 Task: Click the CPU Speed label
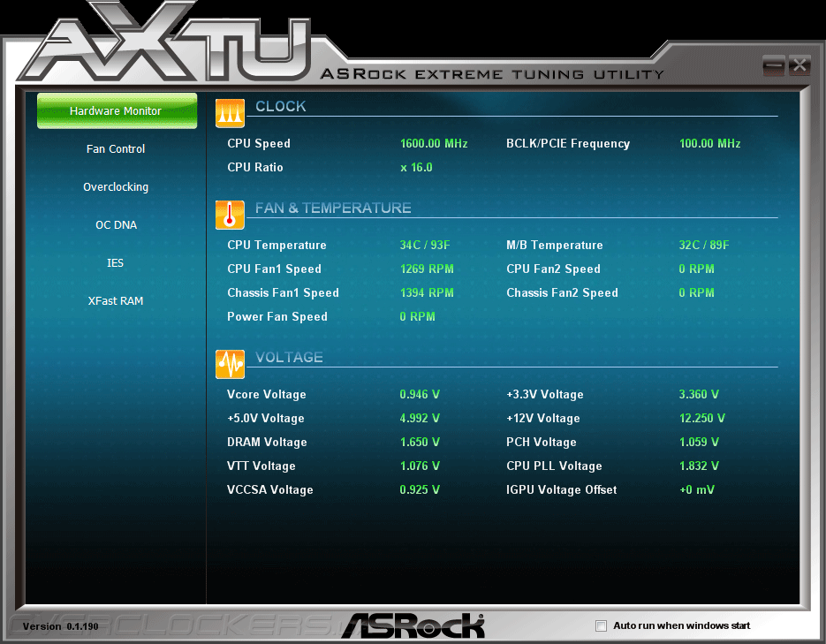pos(259,143)
